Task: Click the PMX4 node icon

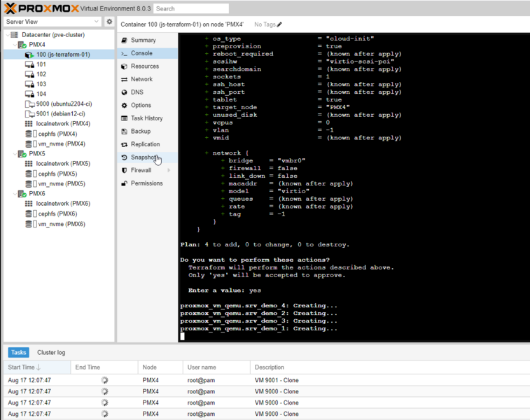Action: [x=22, y=45]
